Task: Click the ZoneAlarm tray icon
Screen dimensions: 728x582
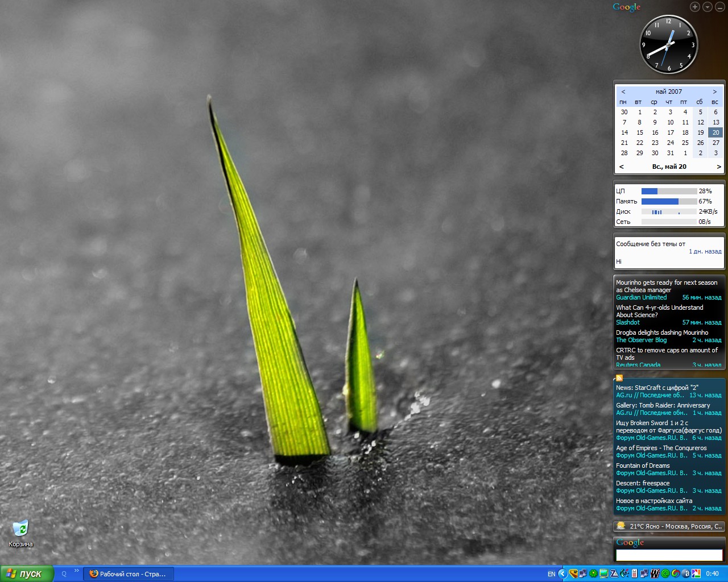Action: tap(614, 573)
